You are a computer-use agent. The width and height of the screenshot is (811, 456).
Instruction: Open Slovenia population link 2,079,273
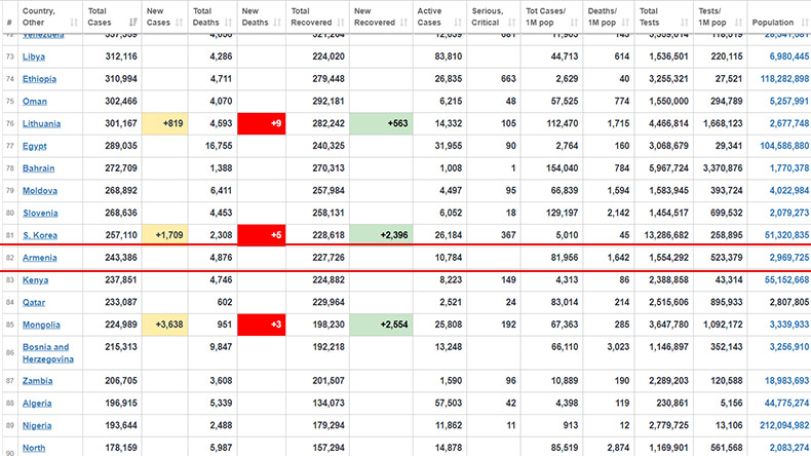pyautogui.click(x=789, y=212)
